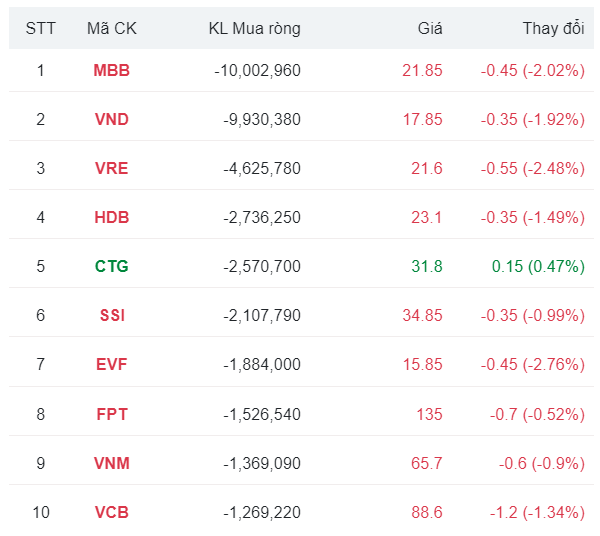600x536 pixels.
Task: Click the HDB price 23.1
Action: tap(427, 217)
